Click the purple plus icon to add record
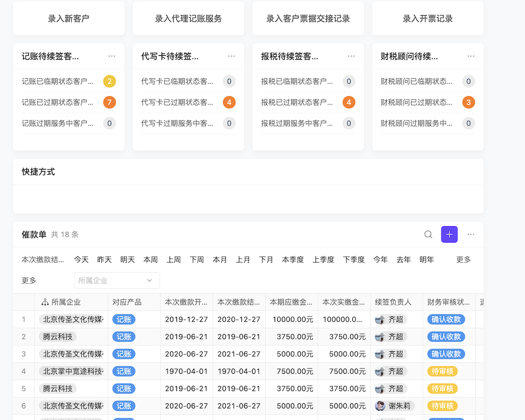 tap(449, 234)
